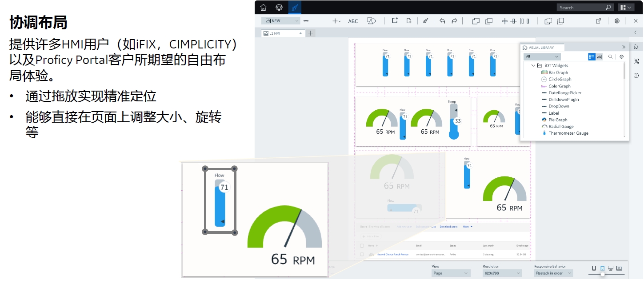This screenshot has width=644, height=284.
Task: Open search in the Visual Library panel
Action: tap(610, 56)
